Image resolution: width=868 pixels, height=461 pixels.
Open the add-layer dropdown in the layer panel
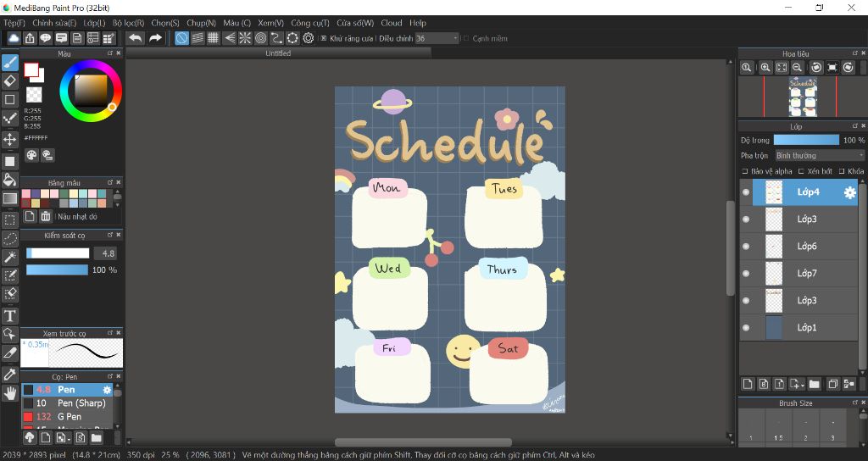coord(797,384)
